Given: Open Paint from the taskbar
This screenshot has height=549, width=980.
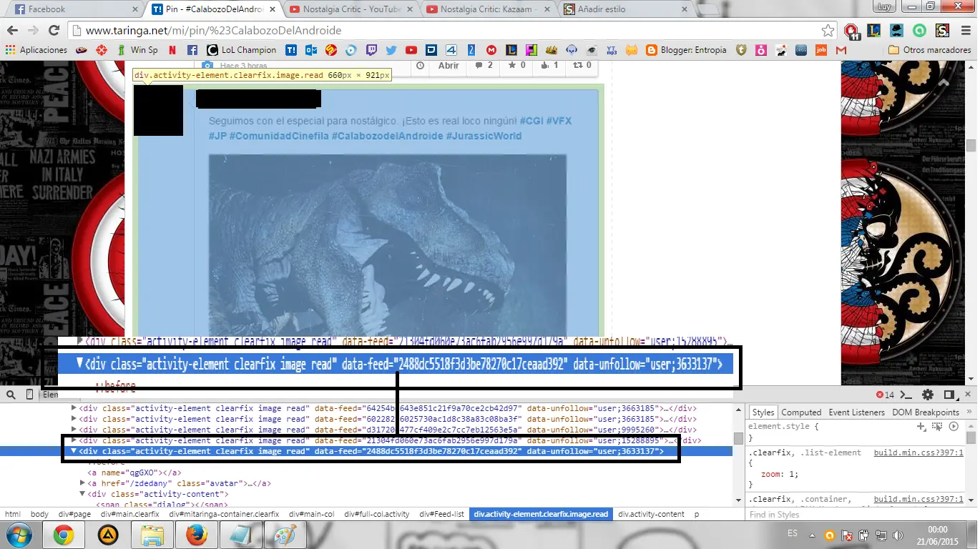Looking at the screenshot, I should click(x=285, y=535).
